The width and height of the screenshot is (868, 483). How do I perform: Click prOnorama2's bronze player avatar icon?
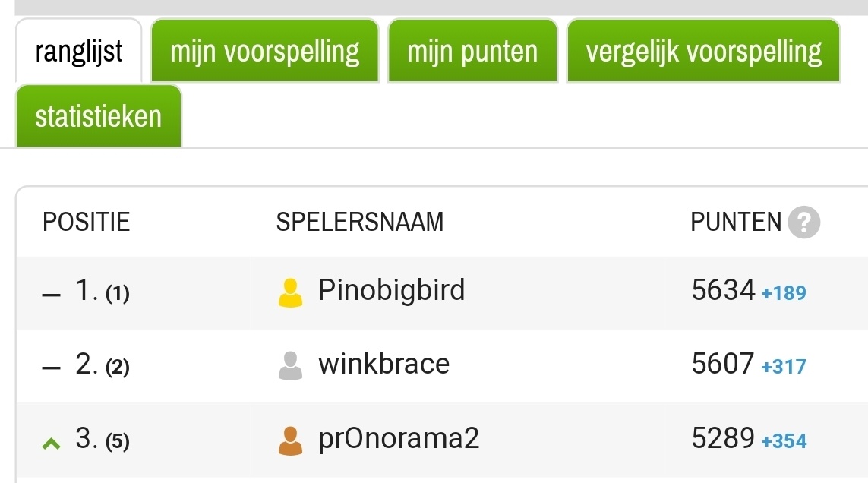291,440
